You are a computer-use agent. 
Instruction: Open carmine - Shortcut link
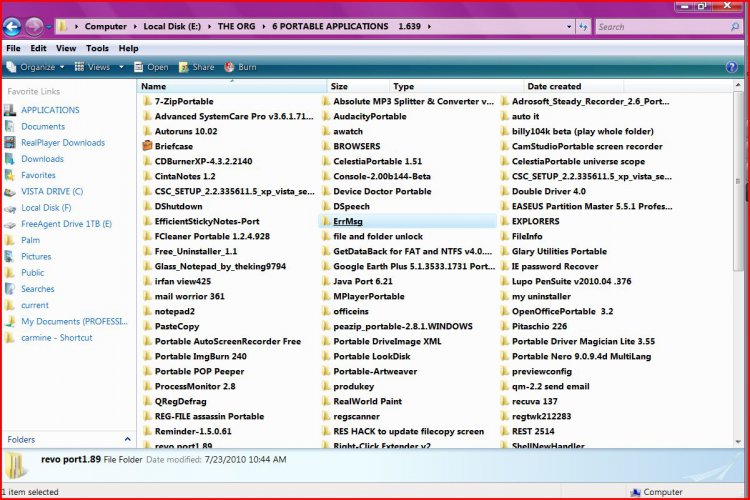(x=56, y=338)
